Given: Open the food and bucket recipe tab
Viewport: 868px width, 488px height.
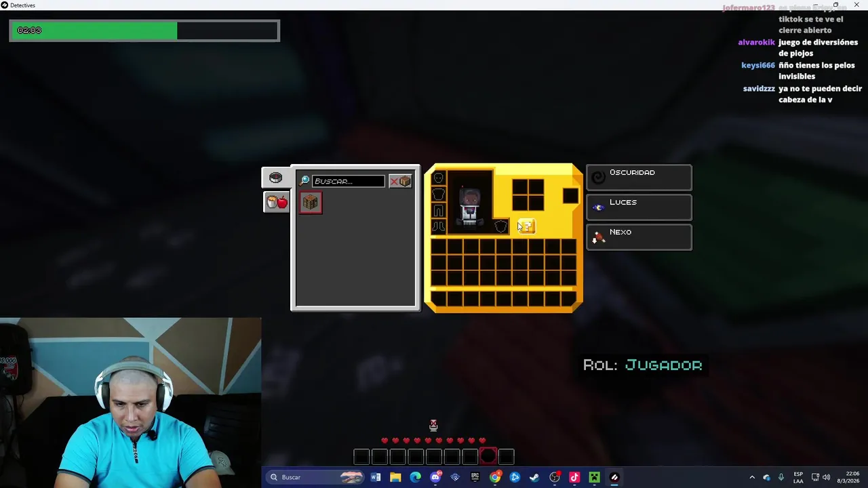Looking at the screenshot, I should click(277, 202).
